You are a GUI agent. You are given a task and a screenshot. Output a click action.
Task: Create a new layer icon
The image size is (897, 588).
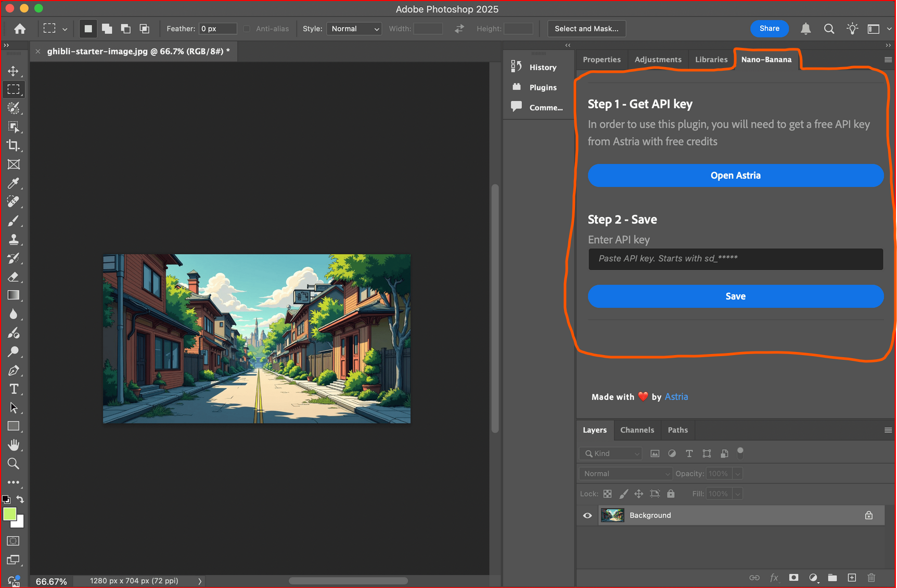point(852,578)
